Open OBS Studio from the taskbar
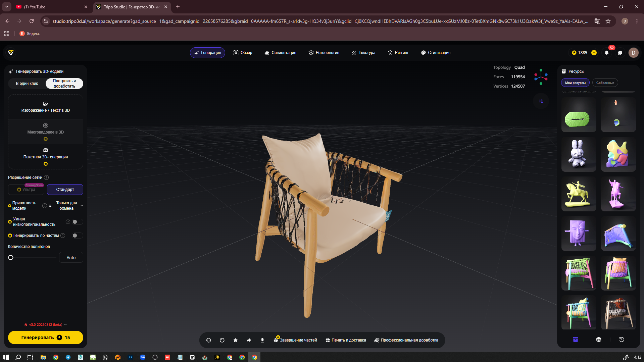This screenshot has height=362, width=644. point(155,357)
